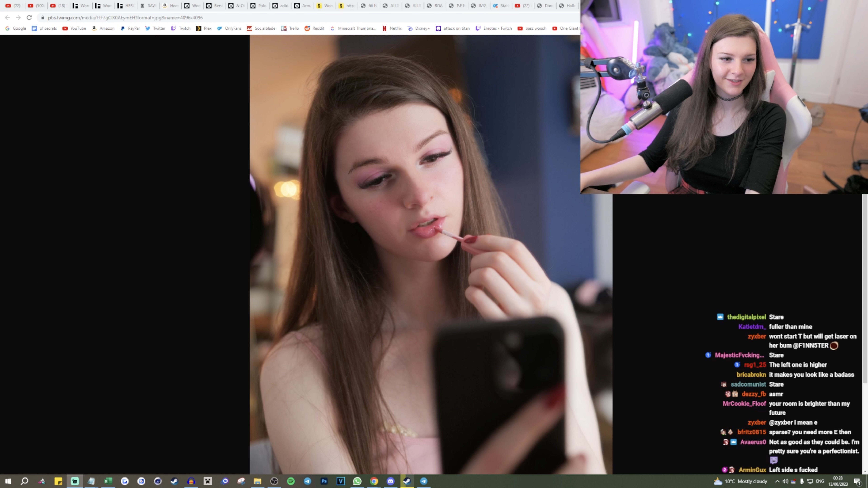Click the browser forward arrow
The height and width of the screenshot is (488, 868).
coord(18,17)
